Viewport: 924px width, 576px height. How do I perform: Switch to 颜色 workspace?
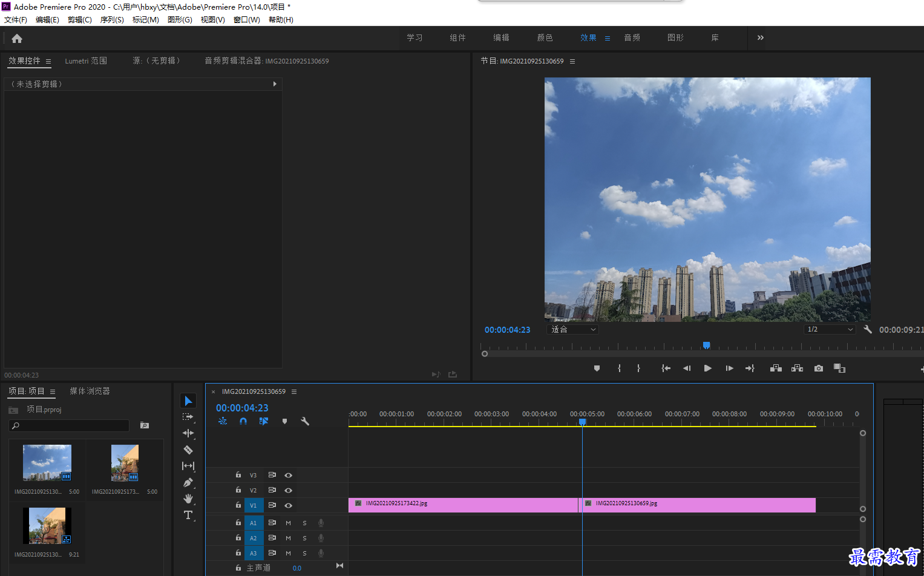coord(545,38)
